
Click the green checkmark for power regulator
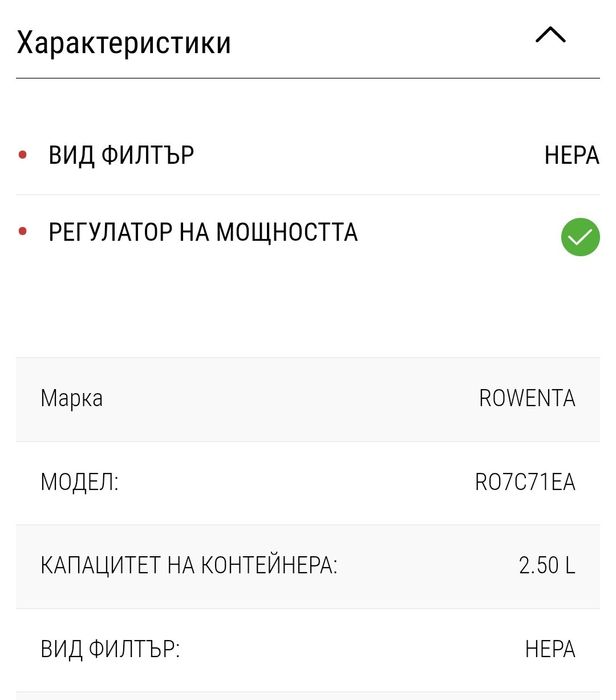pos(580,237)
